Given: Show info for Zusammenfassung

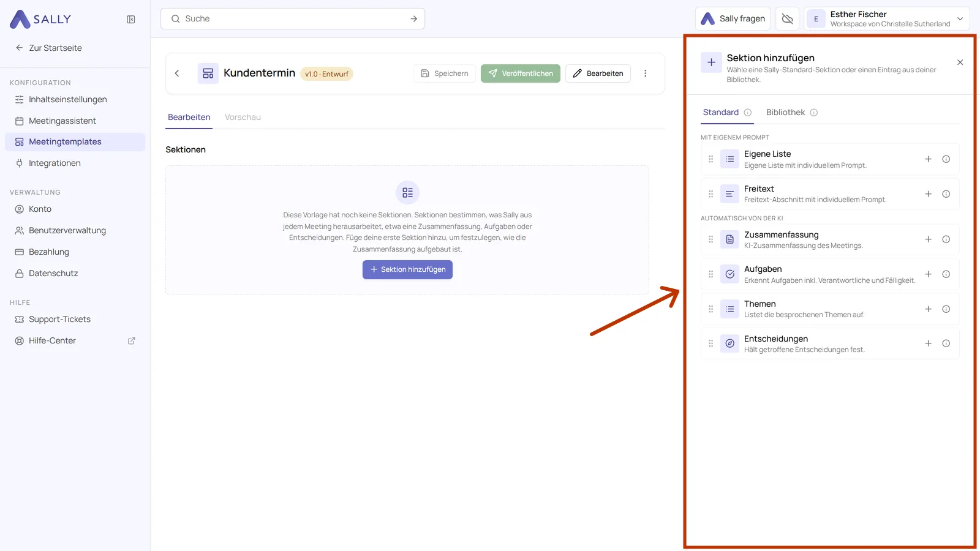Looking at the screenshot, I should click(946, 239).
